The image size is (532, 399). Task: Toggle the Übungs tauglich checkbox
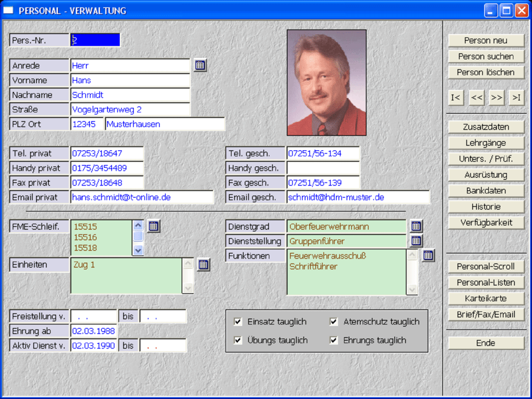(238, 340)
